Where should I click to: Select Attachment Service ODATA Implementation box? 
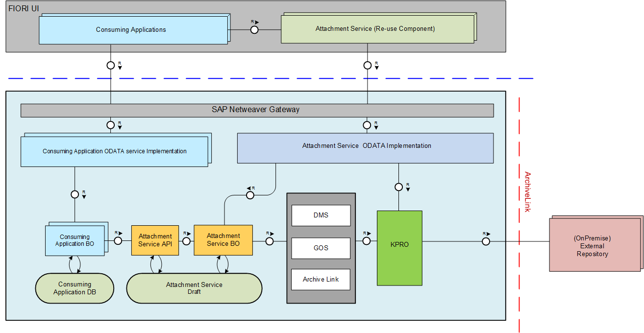[365, 148]
